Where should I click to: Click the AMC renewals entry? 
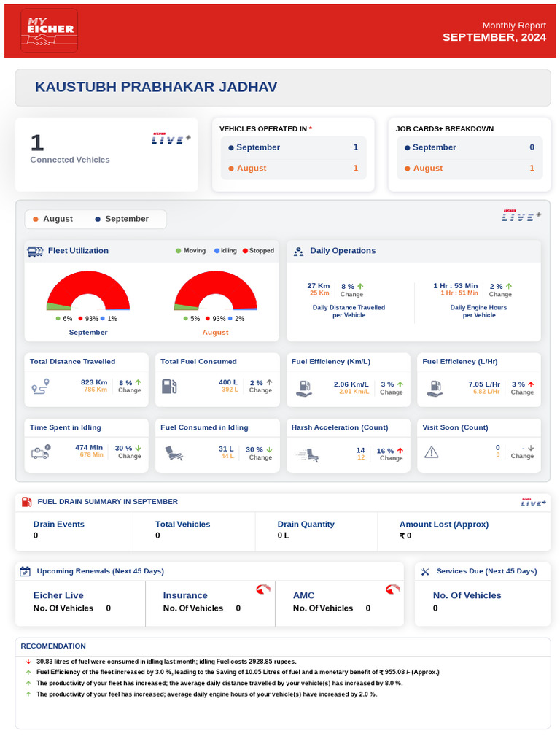pos(340,603)
